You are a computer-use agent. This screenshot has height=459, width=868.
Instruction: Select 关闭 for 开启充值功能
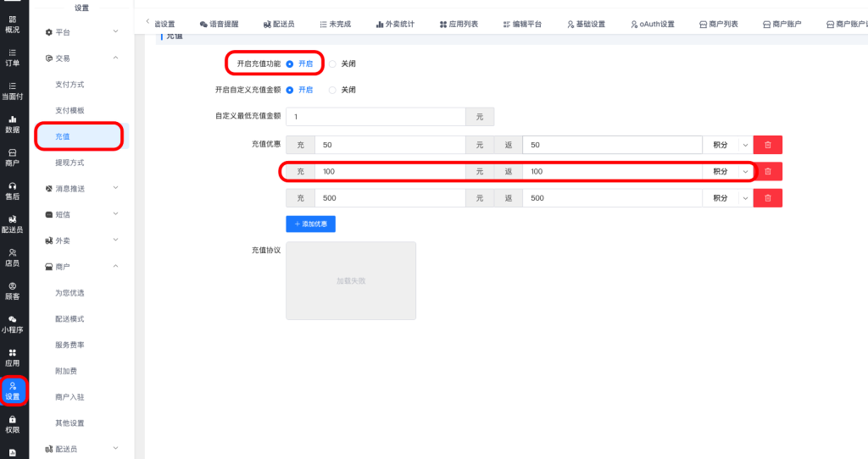pyautogui.click(x=333, y=64)
